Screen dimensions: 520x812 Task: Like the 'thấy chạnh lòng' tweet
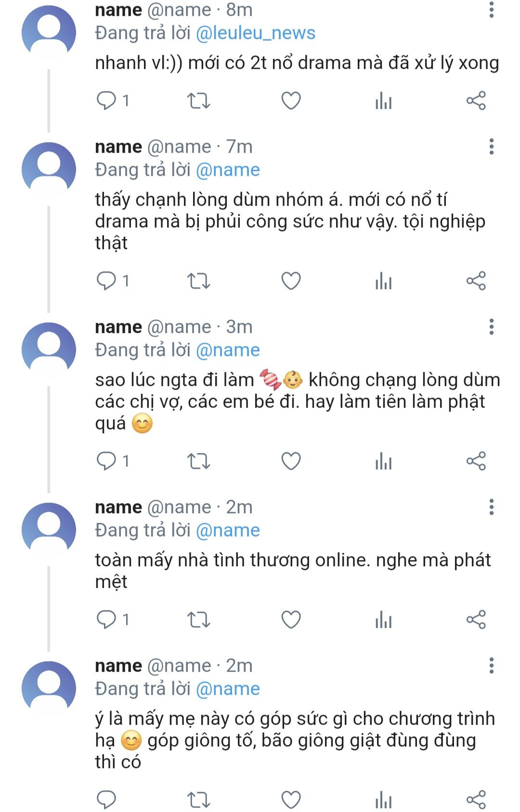(291, 281)
